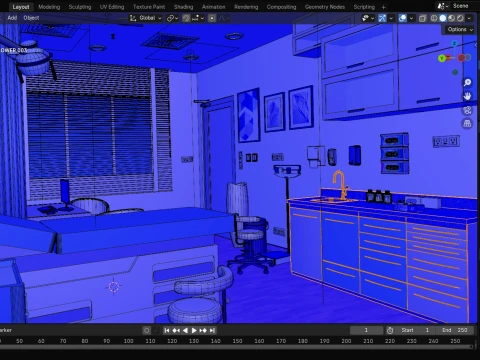The width and height of the screenshot is (480, 360).
Task: Open the shading options dropdown arrow
Action: pyautogui.click(x=469, y=18)
